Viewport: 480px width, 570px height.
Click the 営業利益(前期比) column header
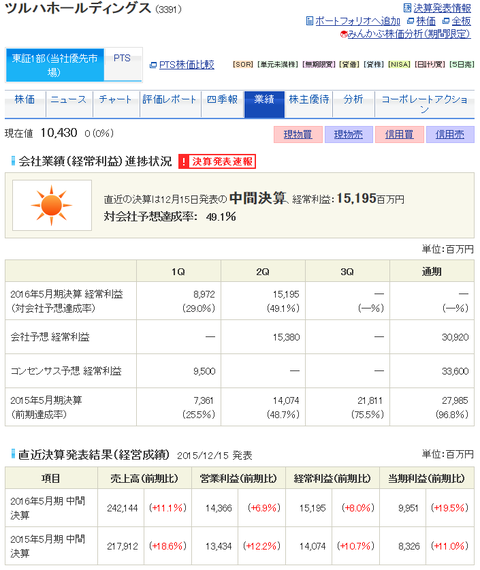click(238, 478)
